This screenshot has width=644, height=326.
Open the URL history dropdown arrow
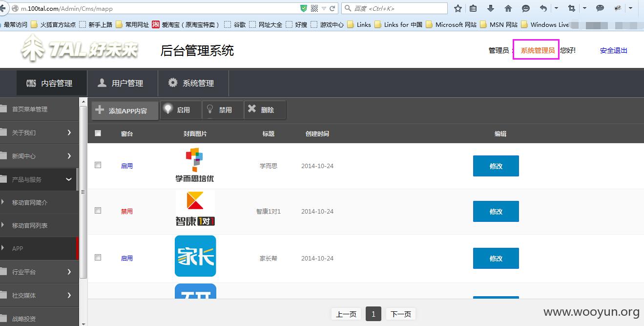pyautogui.click(x=323, y=8)
